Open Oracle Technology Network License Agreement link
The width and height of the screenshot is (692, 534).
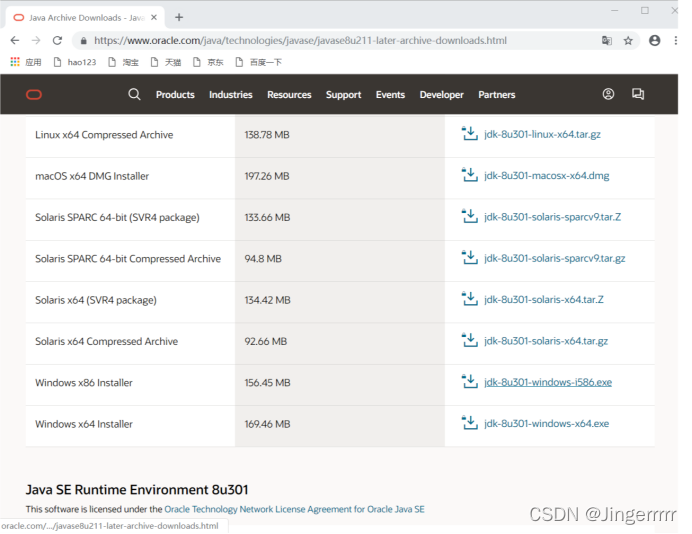(x=294, y=509)
